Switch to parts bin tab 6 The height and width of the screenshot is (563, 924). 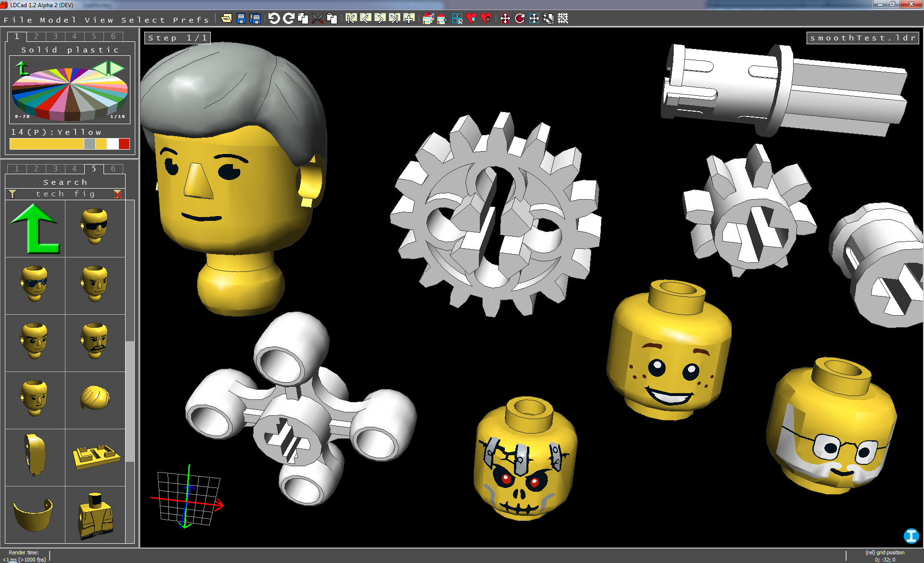[113, 169]
